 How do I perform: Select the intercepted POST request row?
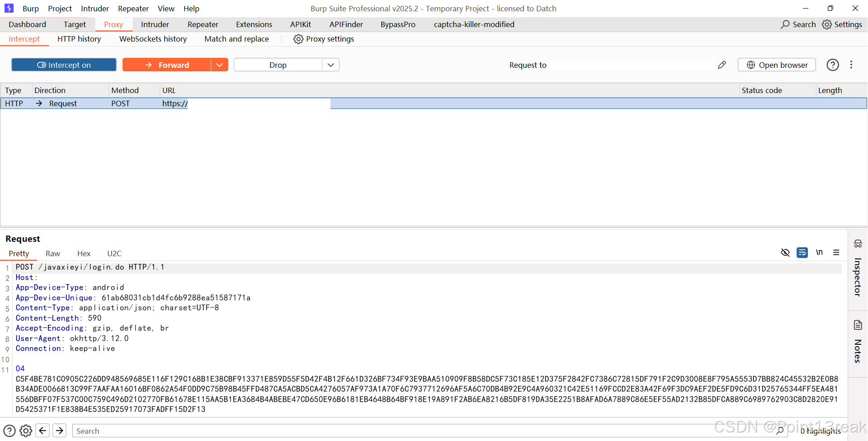click(434, 103)
